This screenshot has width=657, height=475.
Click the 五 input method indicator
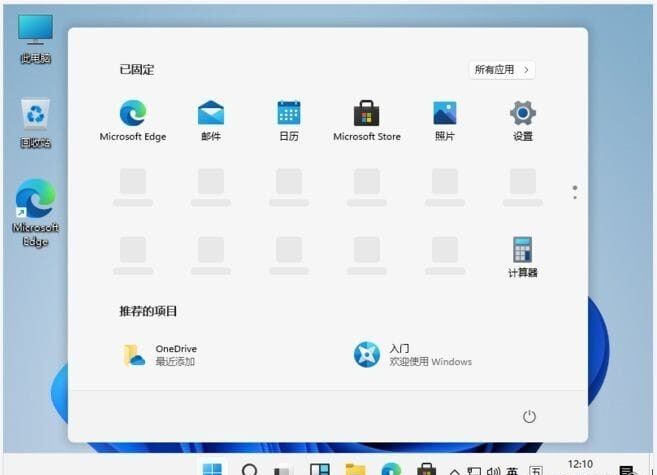[x=536, y=470]
